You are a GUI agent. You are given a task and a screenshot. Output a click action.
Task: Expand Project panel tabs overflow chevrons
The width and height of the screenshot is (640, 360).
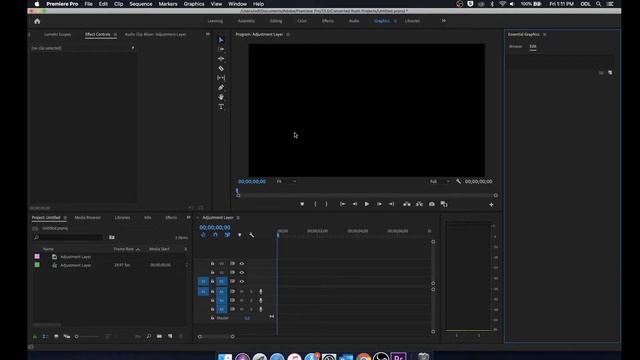[188, 218]
